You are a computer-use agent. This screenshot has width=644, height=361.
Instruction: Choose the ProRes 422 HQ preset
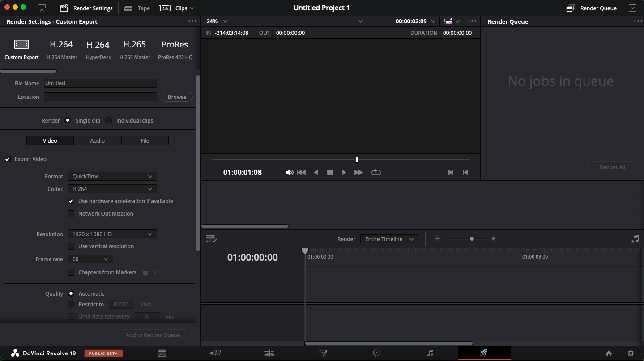coord(175,49)
